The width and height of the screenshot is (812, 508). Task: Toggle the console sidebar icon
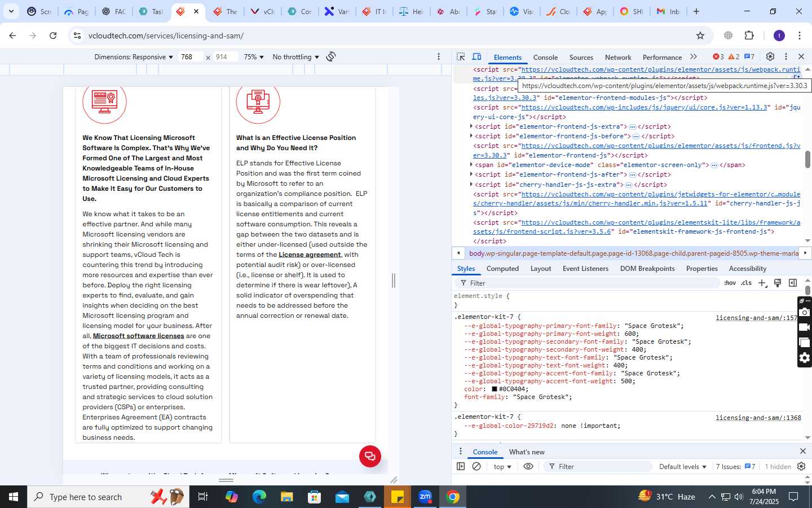(x=461, y=466)
